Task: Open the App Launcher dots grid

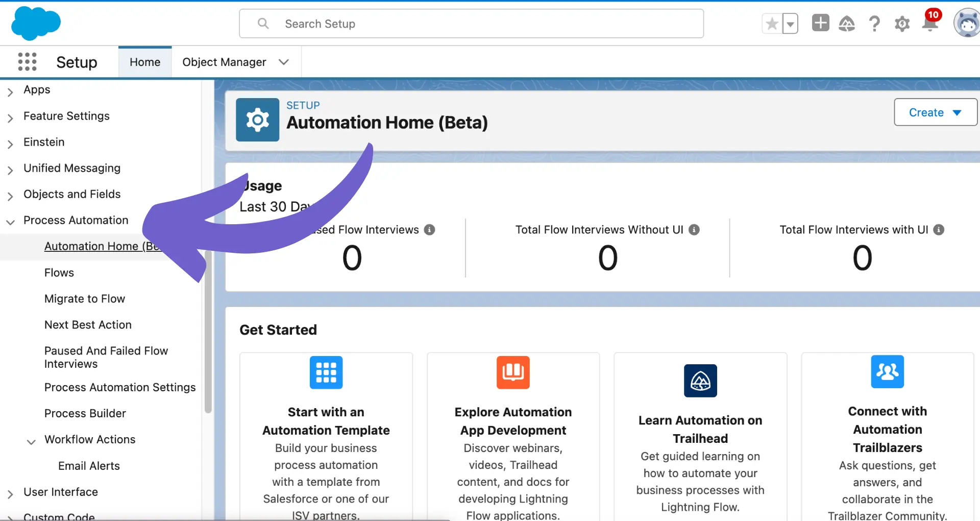Action: [x=27, y=62]
